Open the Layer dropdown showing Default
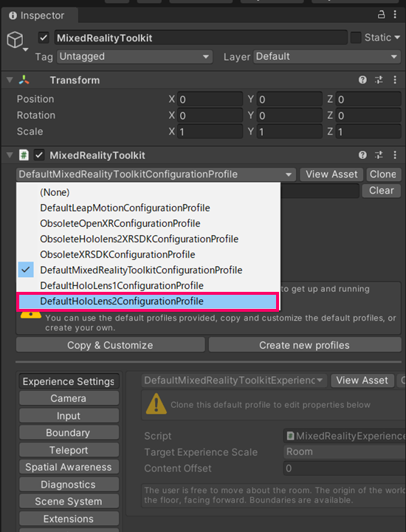406x532 pixels. [327, 57]
